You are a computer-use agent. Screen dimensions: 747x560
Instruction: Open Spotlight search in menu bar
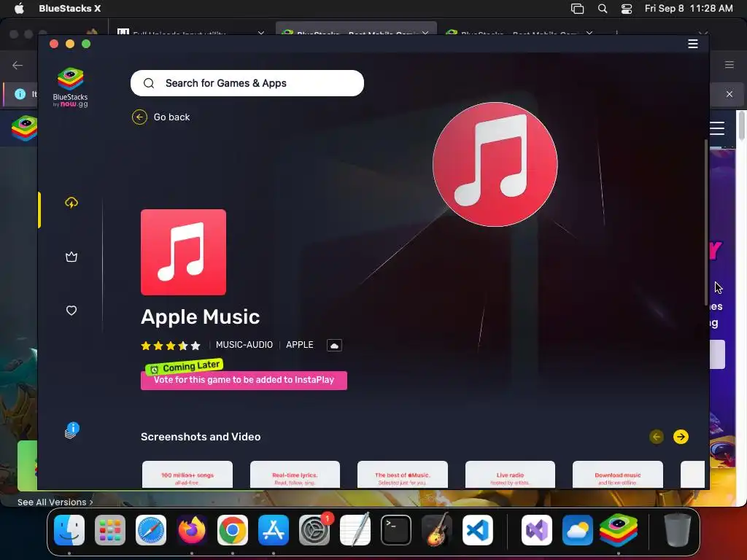pyautogui.click(x=602, y=9)
